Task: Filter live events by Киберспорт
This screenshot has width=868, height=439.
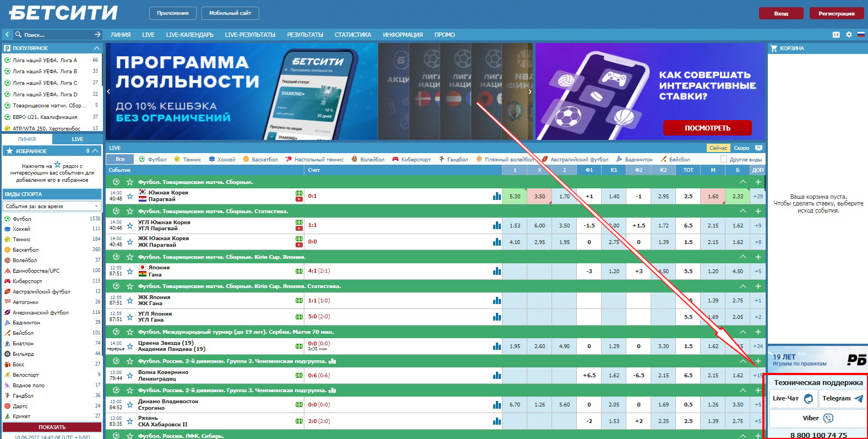Action: (x=412, y=159)
